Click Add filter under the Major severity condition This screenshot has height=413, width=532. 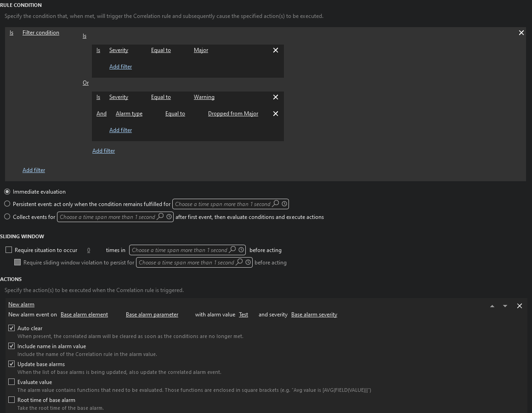120,67
